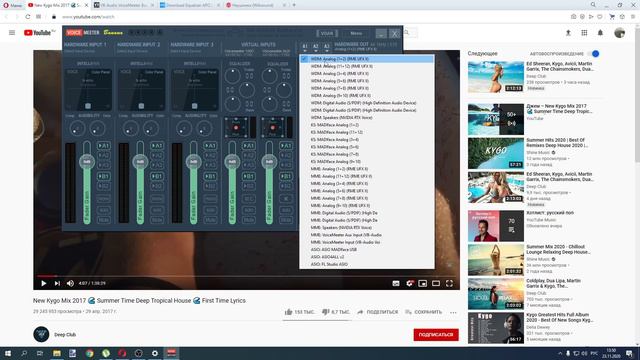The height and width of the screenshot is (360, 640).
Task: Choose ASIO: FL Studio ASIO device
Action: (x=367, y=264)
